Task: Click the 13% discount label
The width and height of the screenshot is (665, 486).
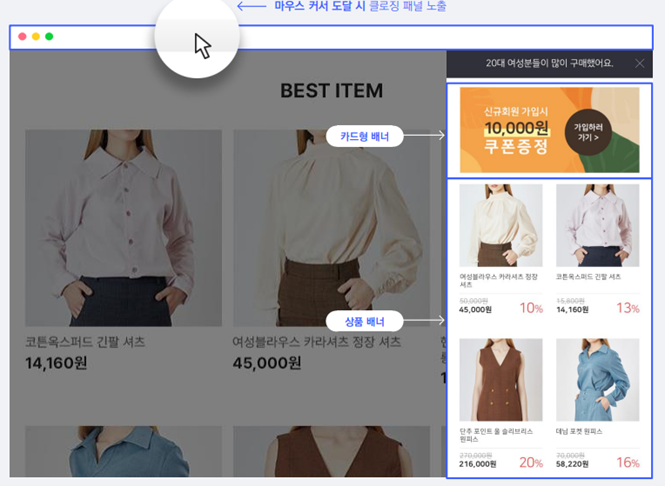Action: pyautogui.click(x=628, y=308)
